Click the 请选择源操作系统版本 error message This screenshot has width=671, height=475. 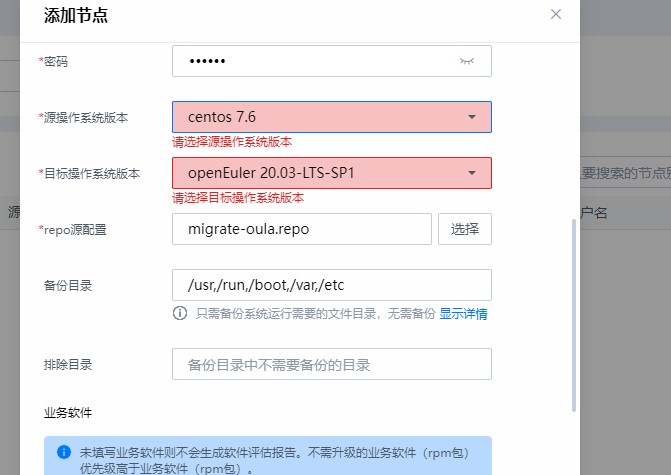pos(232,142)
